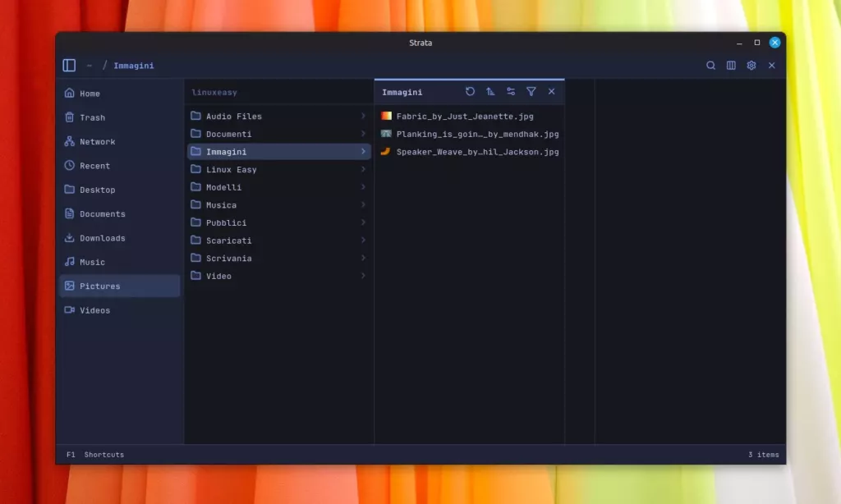
Task: Go to Home in sidebar
Action: click(120, 94)
